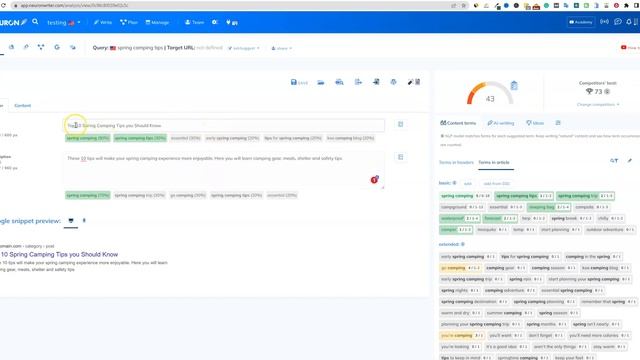Click the truck search icon in the editor toolbar
Screen dimensions: 640x360
click(x=339, y=82)
